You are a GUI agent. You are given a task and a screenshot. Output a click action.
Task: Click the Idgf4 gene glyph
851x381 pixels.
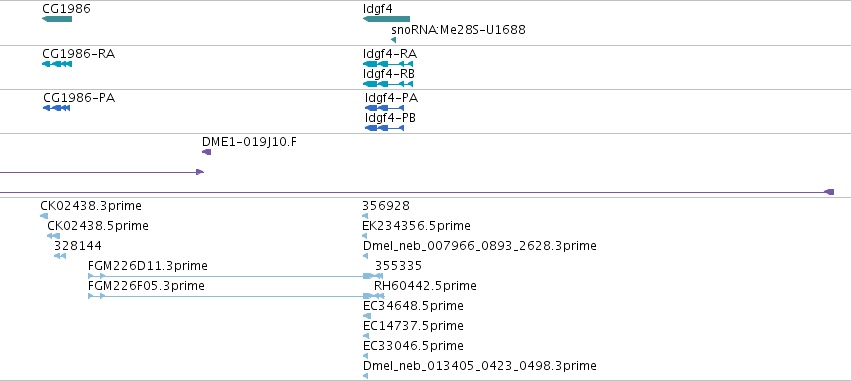pos(386,19)
